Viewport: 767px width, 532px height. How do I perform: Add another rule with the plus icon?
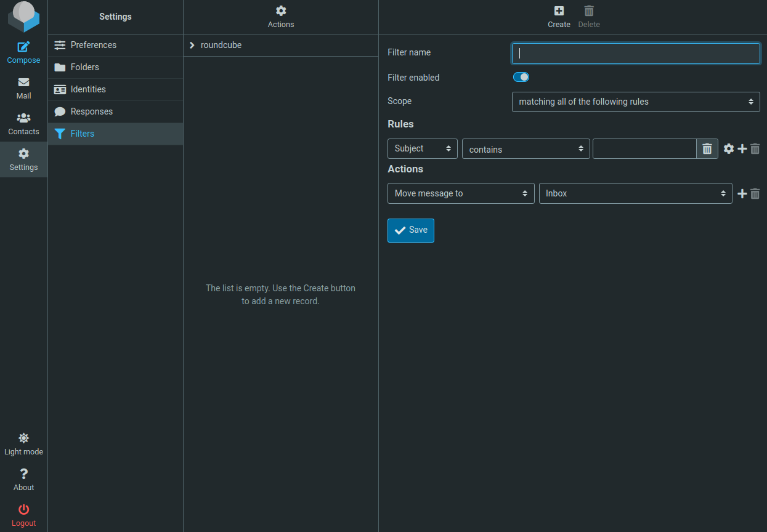point(742,148)
